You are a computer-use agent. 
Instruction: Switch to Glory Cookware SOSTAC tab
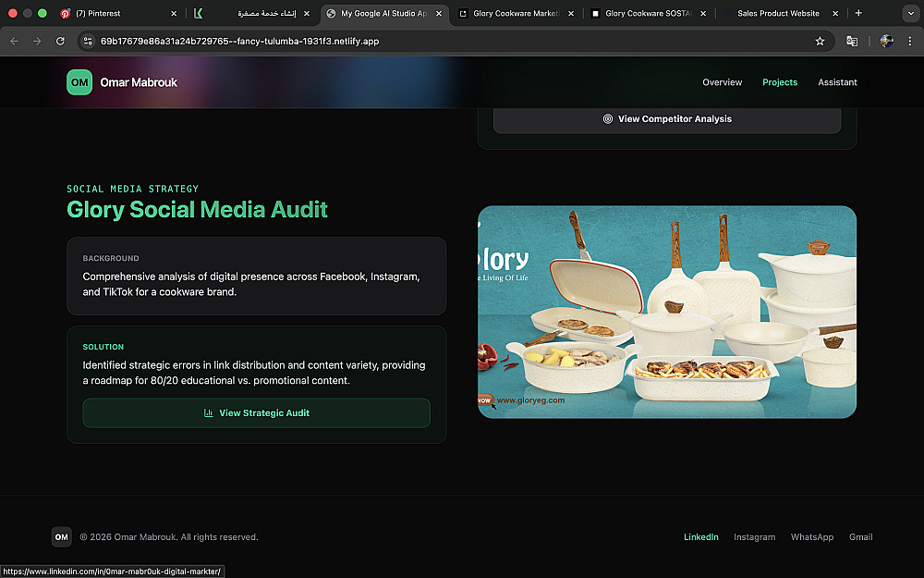649,14
